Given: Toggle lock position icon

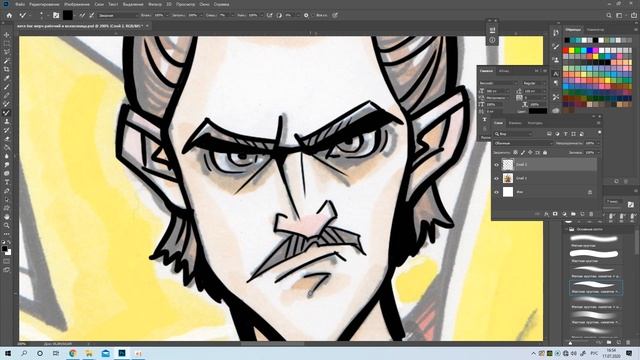Looking at the screenshot, I should point(530,153).
